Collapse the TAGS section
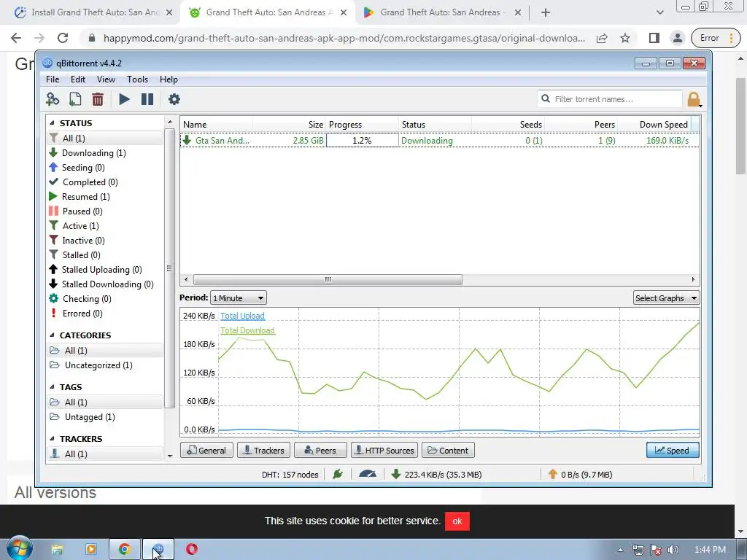747x560 pixels. click(x=52, y=387)
